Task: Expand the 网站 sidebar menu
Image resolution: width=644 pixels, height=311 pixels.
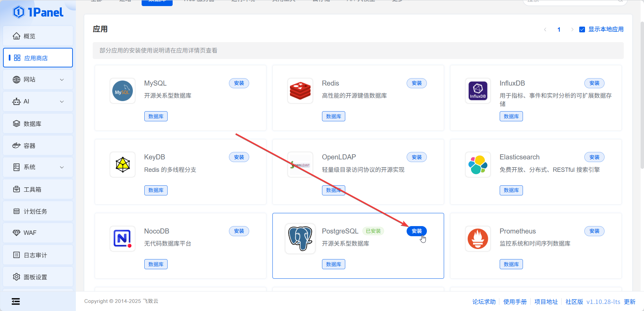Action: click(38, 80)
